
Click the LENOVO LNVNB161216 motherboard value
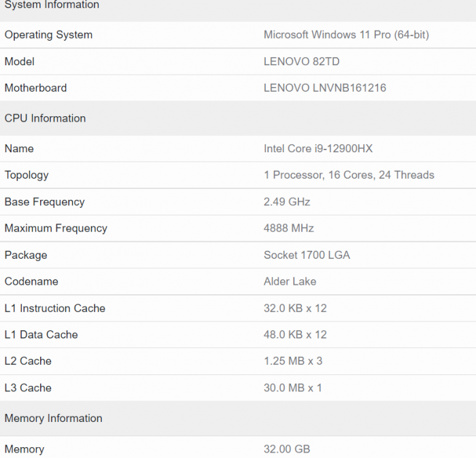324,88
